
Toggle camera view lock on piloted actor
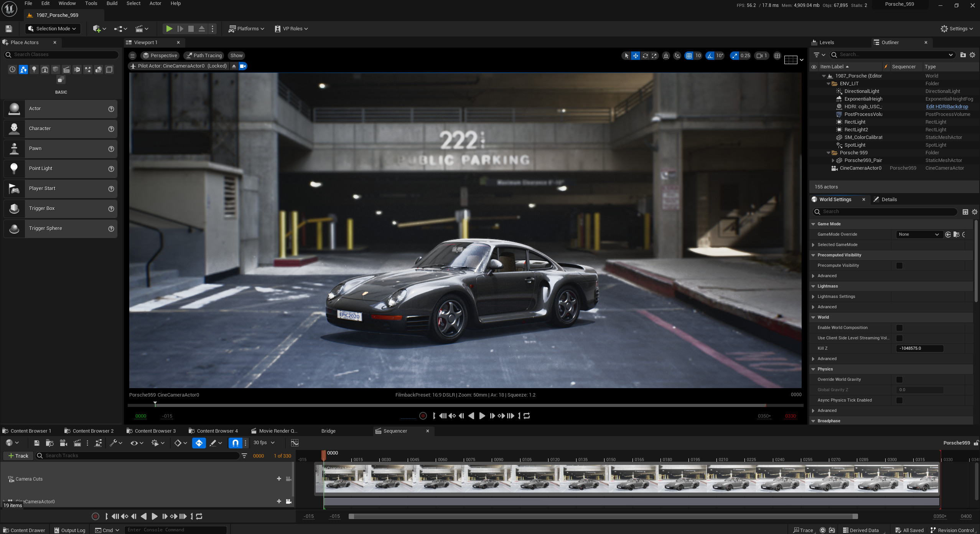tap(243, 66)
